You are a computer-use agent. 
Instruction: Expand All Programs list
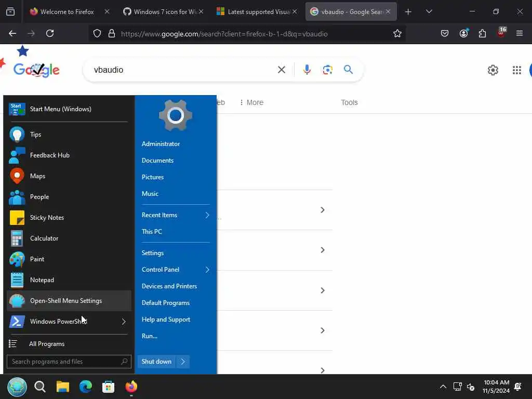point(69,344)
